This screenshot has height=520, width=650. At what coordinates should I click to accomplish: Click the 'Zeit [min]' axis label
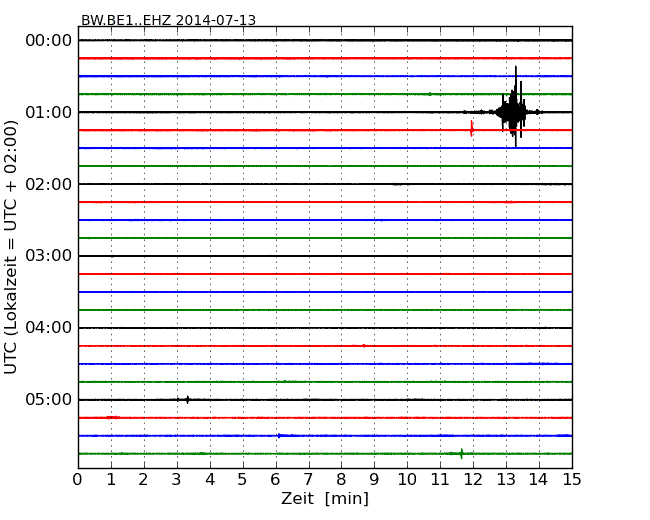(x=325, y=498)
